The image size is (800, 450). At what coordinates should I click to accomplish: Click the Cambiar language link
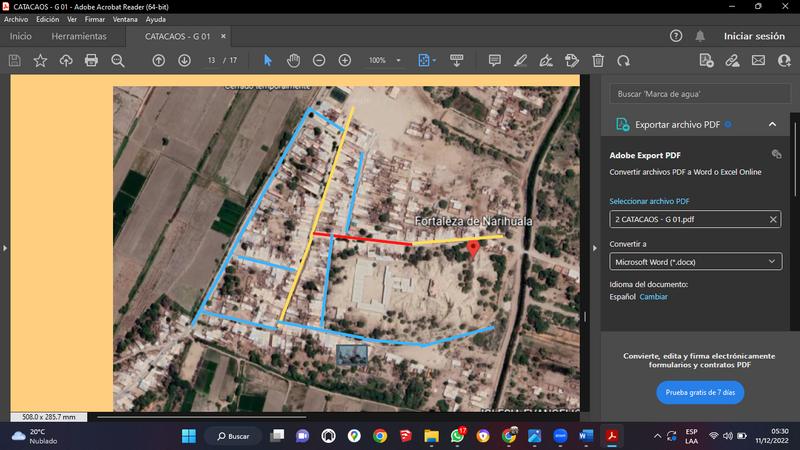pyautogui.click(x=653, y=296)
